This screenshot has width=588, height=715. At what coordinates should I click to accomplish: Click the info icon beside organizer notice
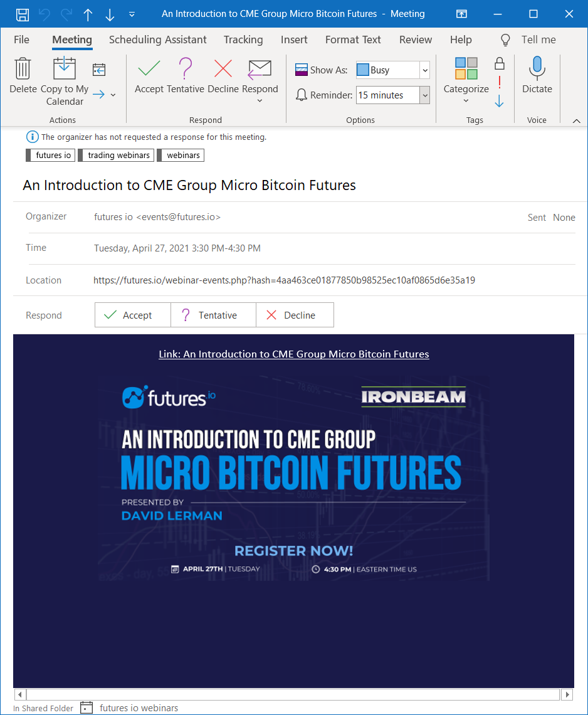coord(32,137)
